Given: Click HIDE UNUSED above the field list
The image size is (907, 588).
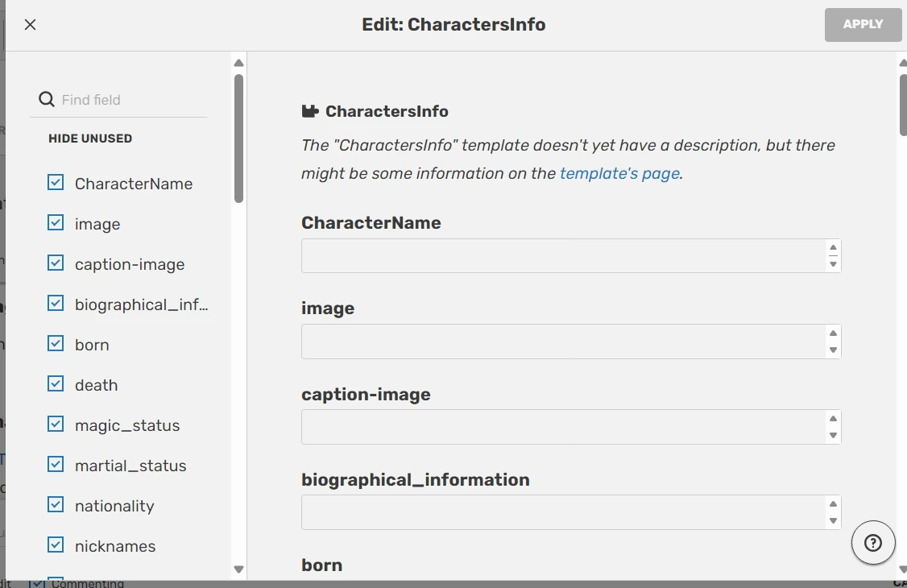Looking at the screenshot, I should click(x=90, y=138).
